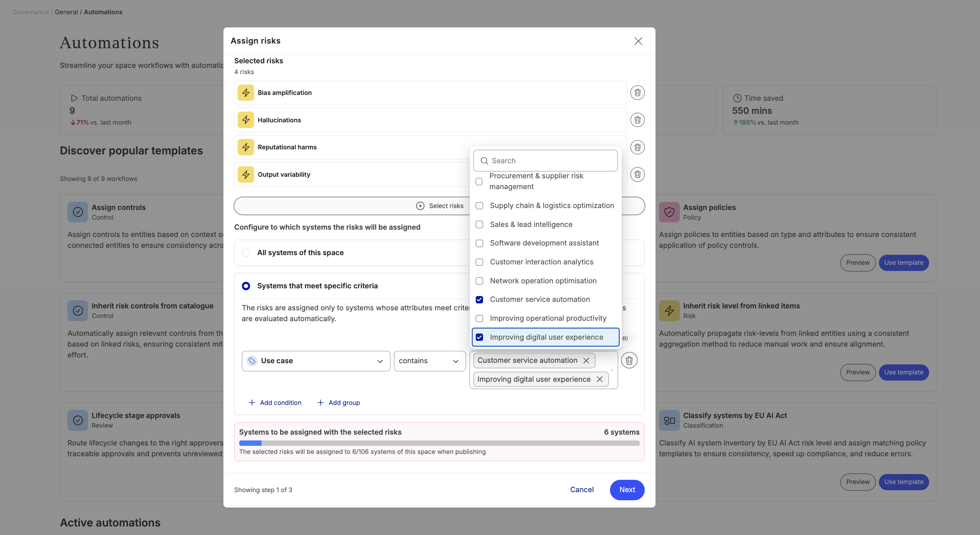Screen dimensions: 980x535
Task: Click the Reputational harms lightning icon
Action: click(246, 147)
